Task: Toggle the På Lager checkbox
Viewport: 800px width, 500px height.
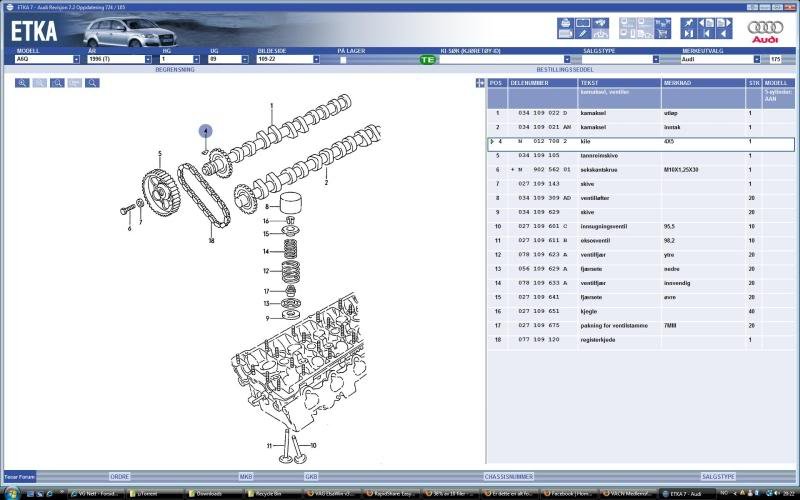Action: click(342, 60)
